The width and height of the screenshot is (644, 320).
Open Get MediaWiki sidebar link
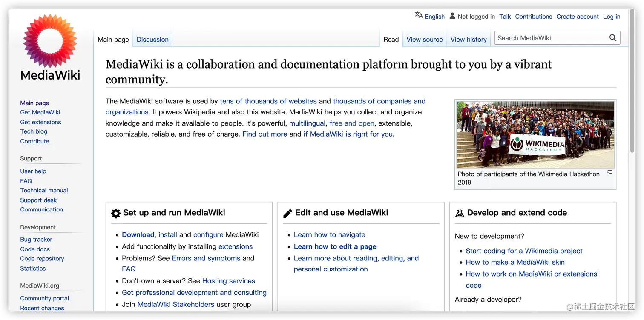tap(40, 112)
